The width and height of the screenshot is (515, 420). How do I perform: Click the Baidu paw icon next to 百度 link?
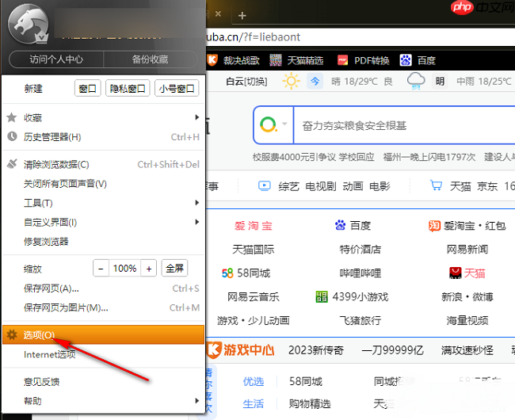pyautogui.click(x=340, y=225)
